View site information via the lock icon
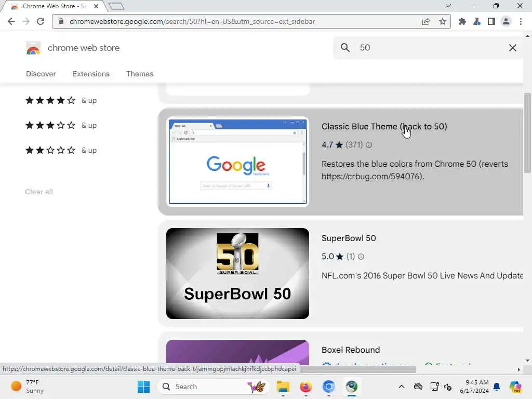 tap(61, 21)
